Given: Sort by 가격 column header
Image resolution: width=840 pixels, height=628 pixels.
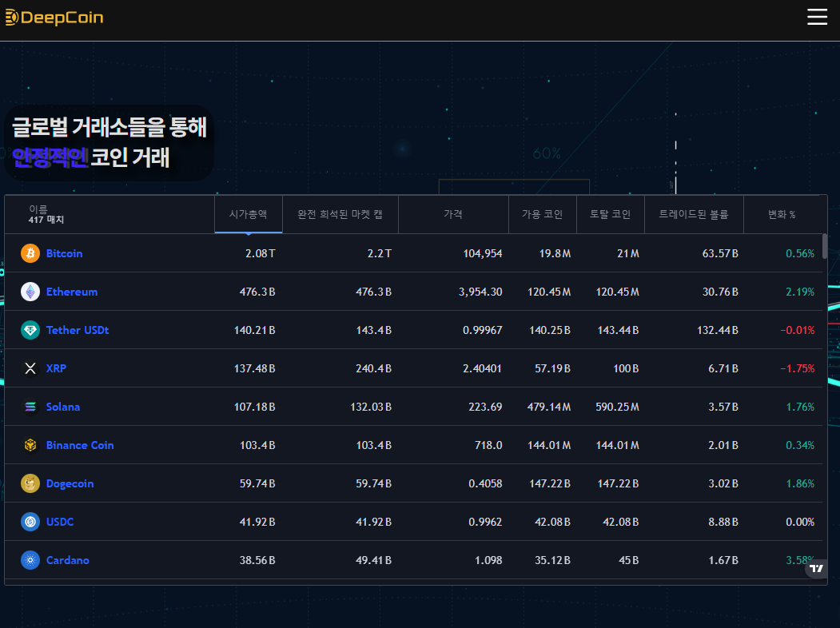Looking at the screenshot, I should coord(453,214).
